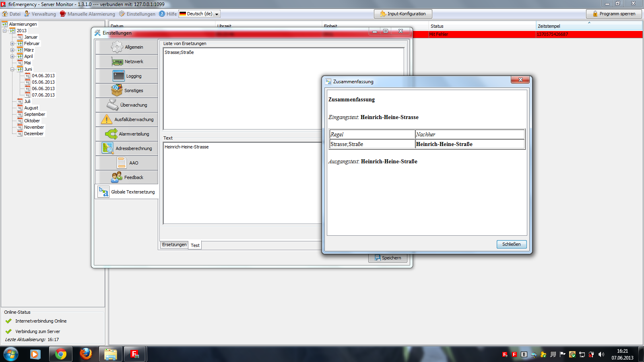644x362 pixels.
Task: Open the Adressberechnung settings section
Action: 127,148
